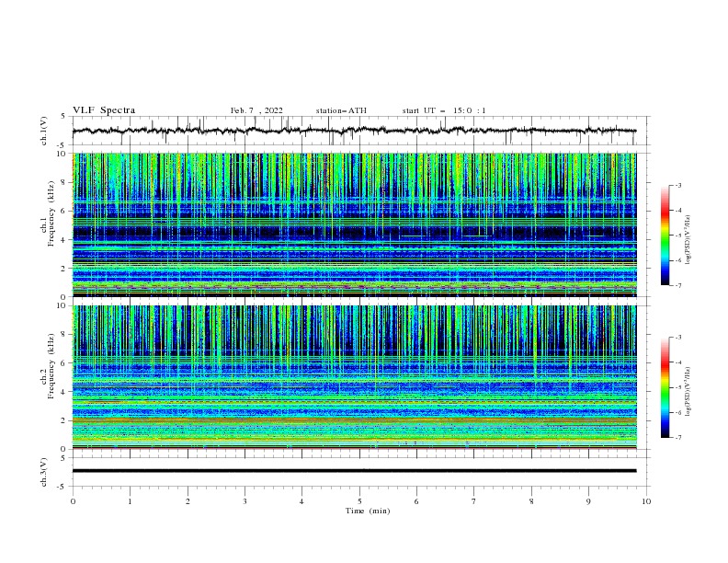Image resolution: width=728 pixels, height=563 pixels.
Task: Click the "ch.1 Frequency (kHz)" axis label
Action: (x=48, y=213)
